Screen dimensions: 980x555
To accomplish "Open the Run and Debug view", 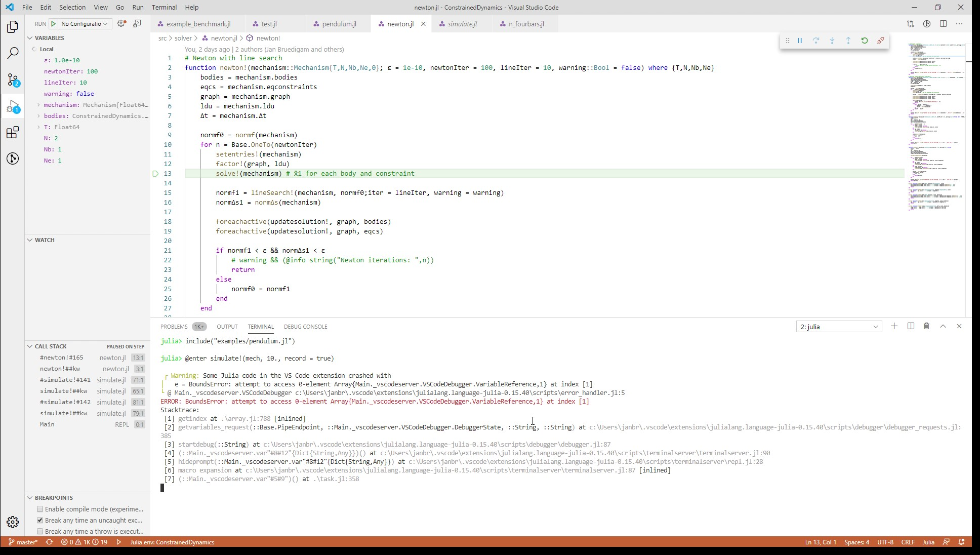I will [12, 106].
